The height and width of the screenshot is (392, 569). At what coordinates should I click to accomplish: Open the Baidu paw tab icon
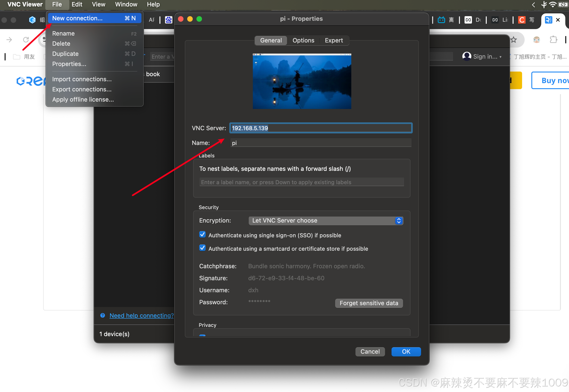click(168, 20)
